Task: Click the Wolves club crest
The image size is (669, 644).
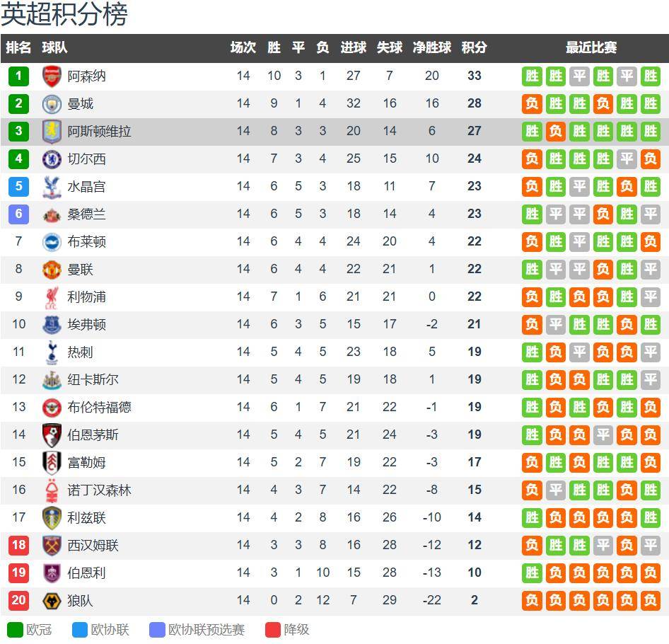Action: pyautogui.click(x=52, y=601)
